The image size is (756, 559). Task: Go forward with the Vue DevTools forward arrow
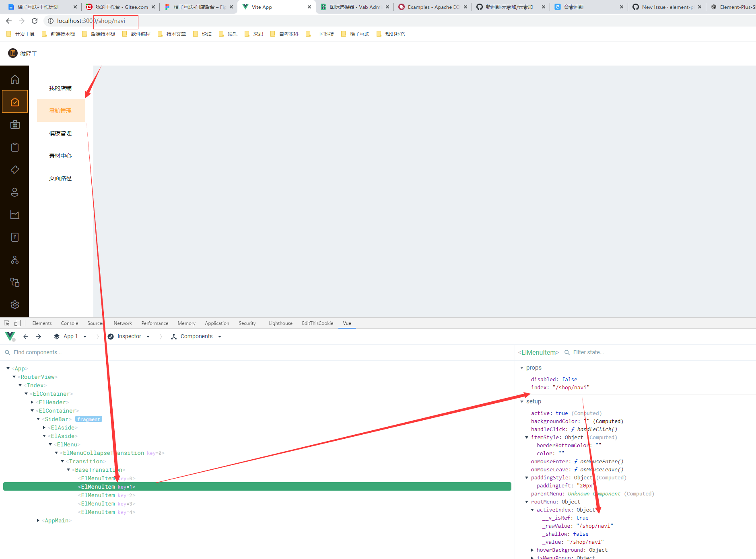(39, 337)
